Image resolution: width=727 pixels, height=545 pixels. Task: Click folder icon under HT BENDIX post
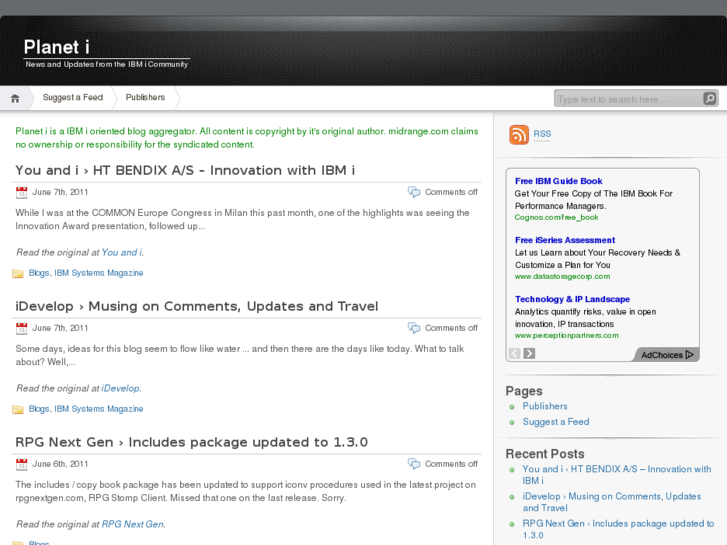(x=18, y=273)
